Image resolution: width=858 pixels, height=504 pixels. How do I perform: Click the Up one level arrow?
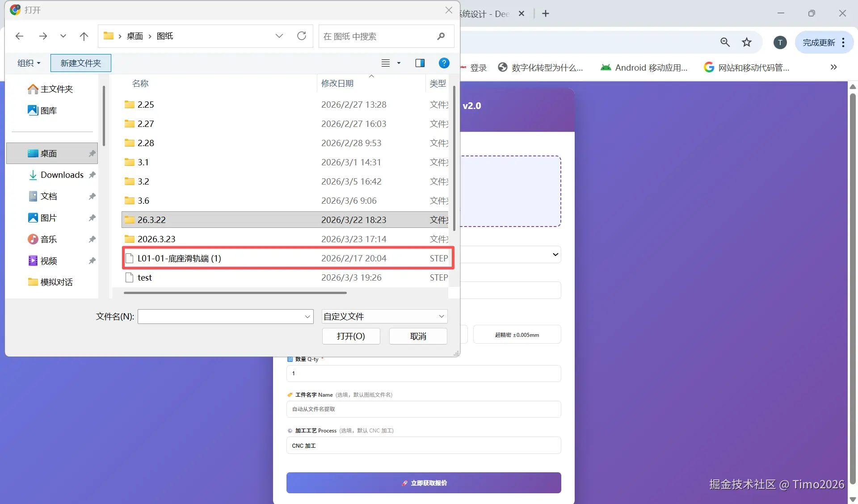click(x=84, y=36)
